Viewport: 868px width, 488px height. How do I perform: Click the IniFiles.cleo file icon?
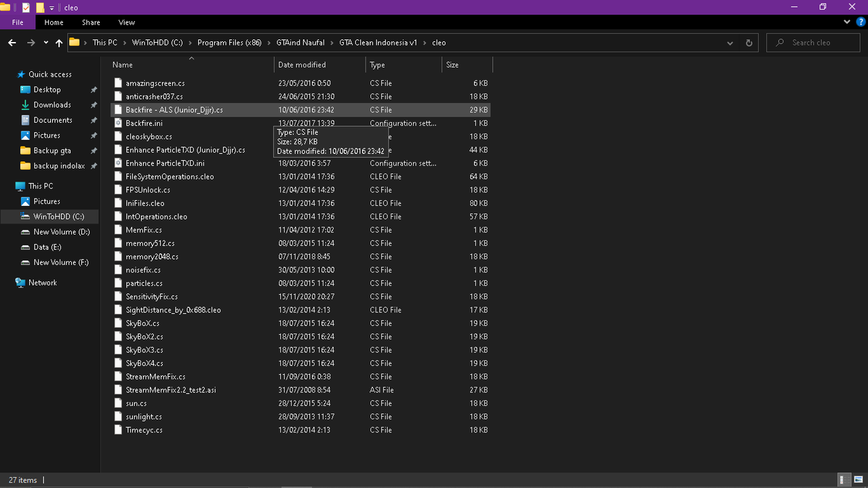tap(118, 203)
